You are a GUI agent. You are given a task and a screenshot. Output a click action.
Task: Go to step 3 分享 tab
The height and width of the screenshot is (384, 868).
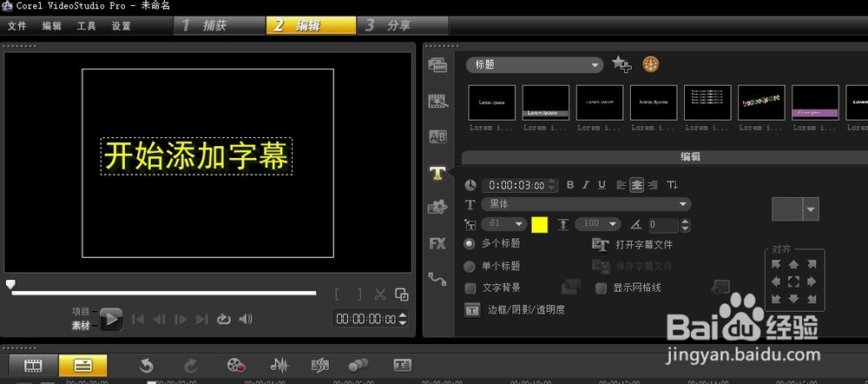403,25
